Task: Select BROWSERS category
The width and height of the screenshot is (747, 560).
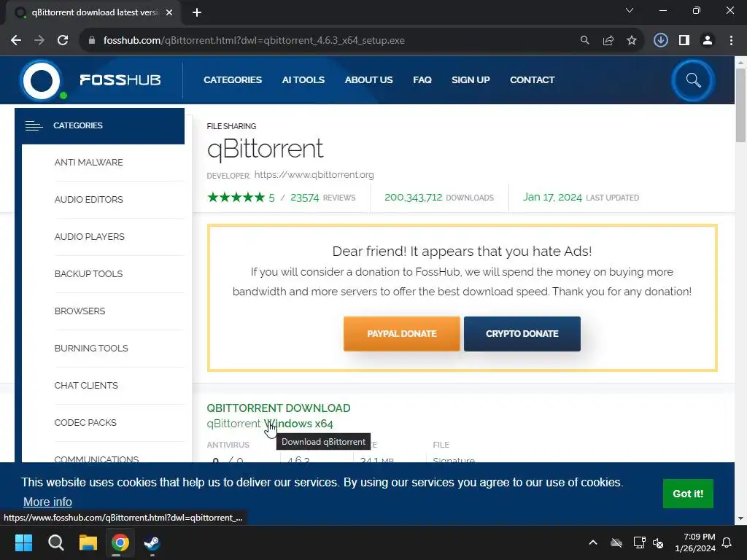Action: (80, 311)
